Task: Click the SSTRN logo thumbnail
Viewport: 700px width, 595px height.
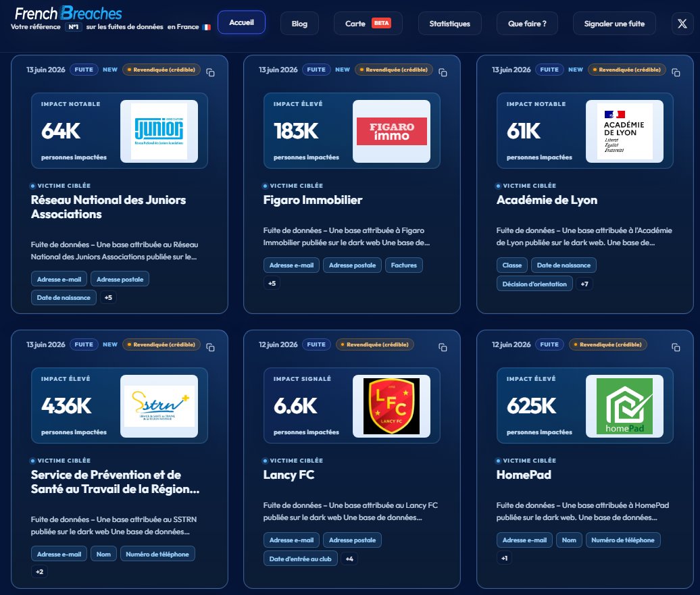Action: point(159,406)
